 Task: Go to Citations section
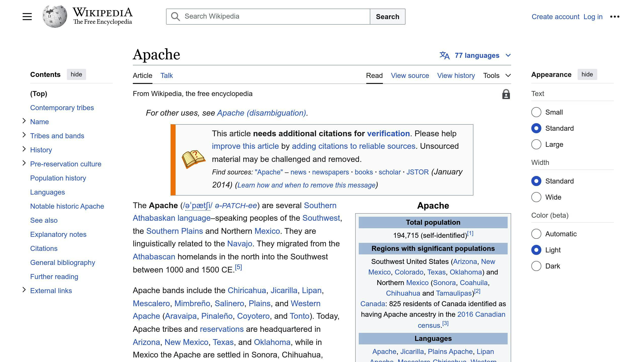[44, 248]
